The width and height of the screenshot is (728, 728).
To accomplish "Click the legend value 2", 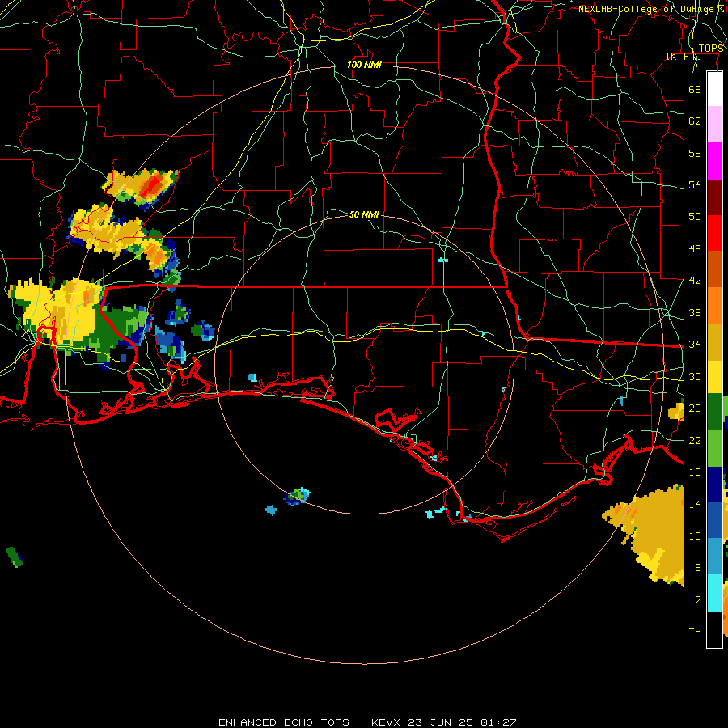I will (x=697, y=600).
